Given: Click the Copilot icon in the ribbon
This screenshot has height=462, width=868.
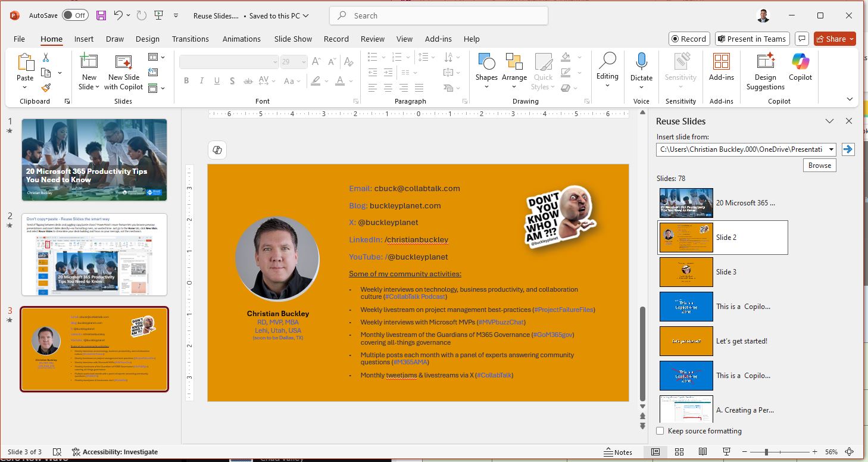Looking at the screenshot, I should pos(800,62).
